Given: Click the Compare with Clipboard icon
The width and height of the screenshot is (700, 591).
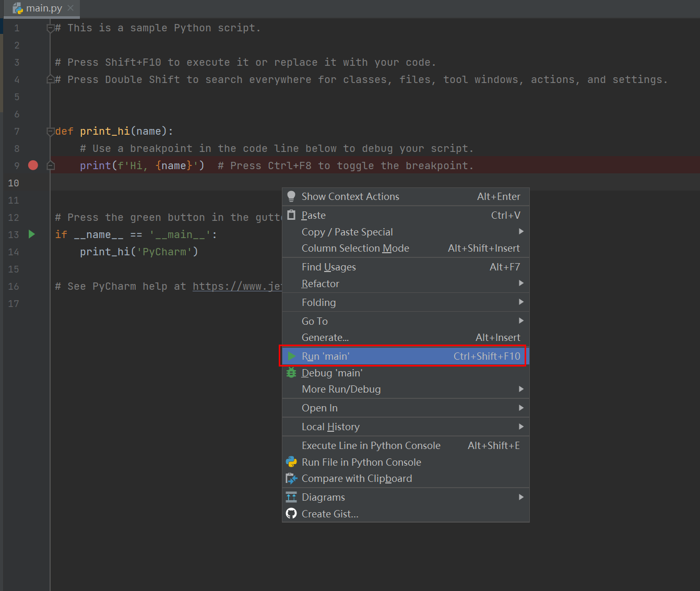Looking at the screenshot, I should pyautogui.click(x=291, y=478).
